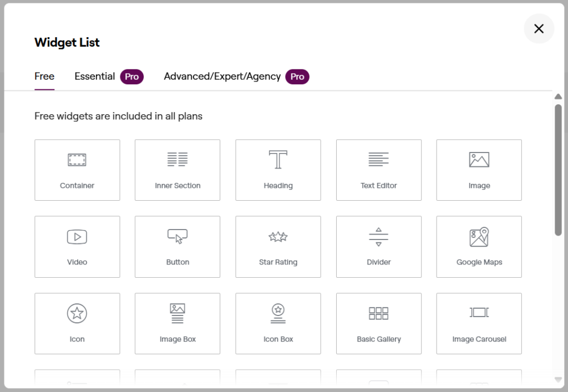568x392 pixels.
Task: Open the Advanced/Expert/Agency tab
Action: 222,77
